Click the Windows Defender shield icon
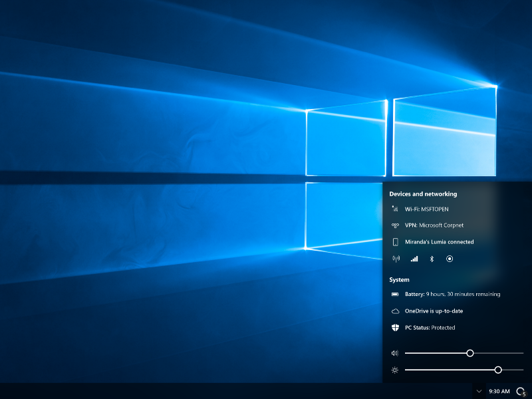The height and width of the screenshot is (399, 532). [x=395, y=328]
